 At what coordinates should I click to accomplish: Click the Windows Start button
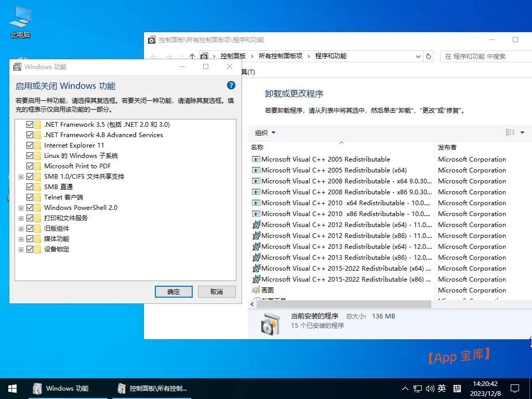tap(12, 388)
